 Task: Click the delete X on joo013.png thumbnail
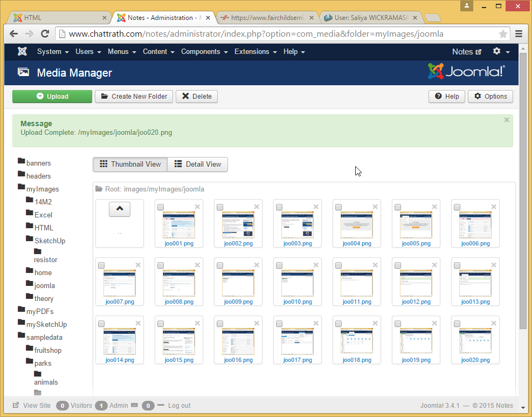pyautogui.click(x=494, y=265)
